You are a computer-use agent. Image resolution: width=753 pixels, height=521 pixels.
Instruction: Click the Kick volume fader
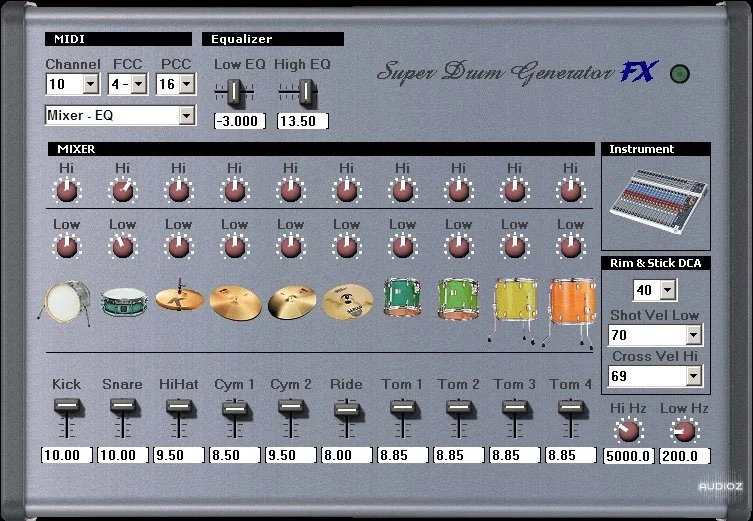[x=67, y=406]
